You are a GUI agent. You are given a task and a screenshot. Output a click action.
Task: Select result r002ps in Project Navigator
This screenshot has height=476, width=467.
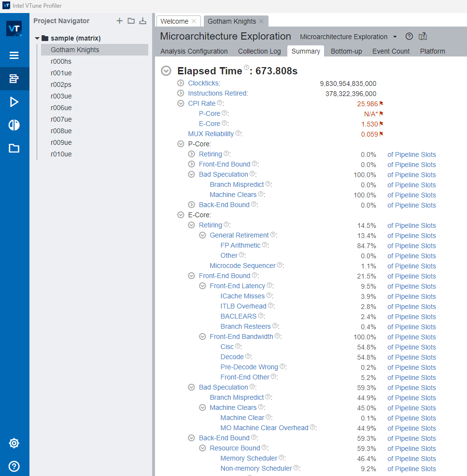(x=61, y=84)
